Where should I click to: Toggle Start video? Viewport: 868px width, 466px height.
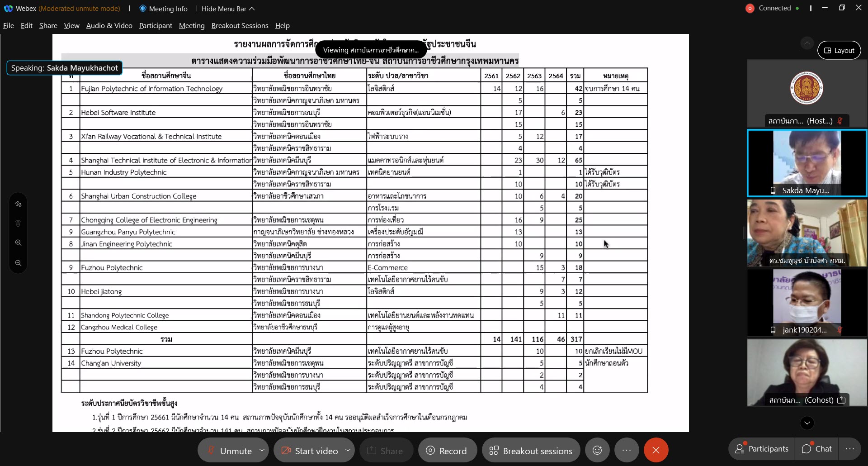pos(309,451)
